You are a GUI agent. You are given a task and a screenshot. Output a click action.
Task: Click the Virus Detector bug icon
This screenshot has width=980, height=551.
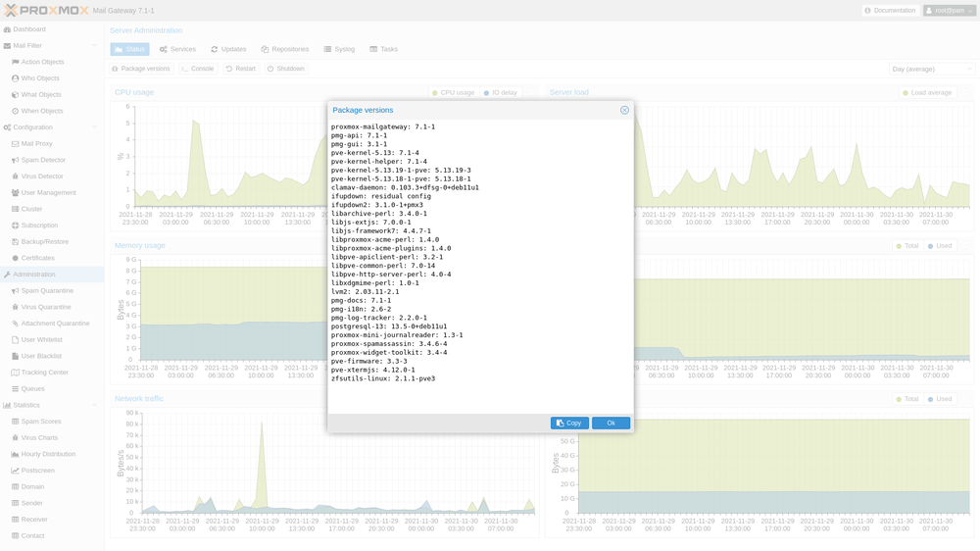coord(15,176)
